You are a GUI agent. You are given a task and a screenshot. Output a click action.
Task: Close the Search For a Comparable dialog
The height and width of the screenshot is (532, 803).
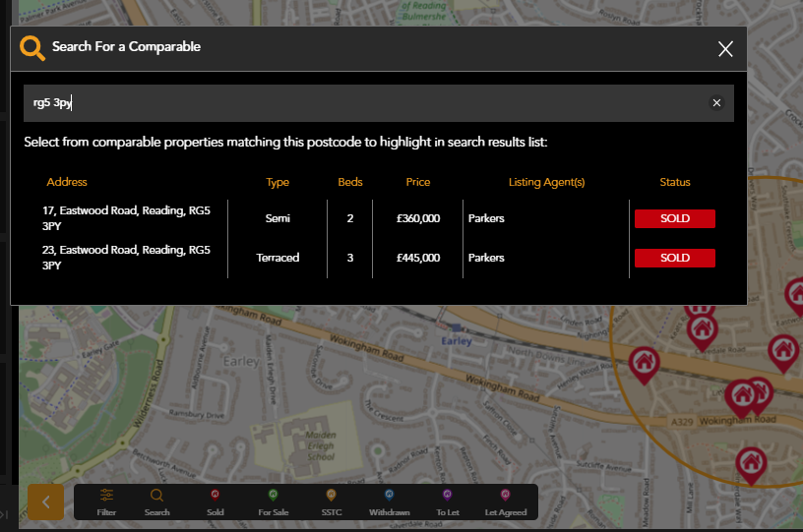pos(725,49)
